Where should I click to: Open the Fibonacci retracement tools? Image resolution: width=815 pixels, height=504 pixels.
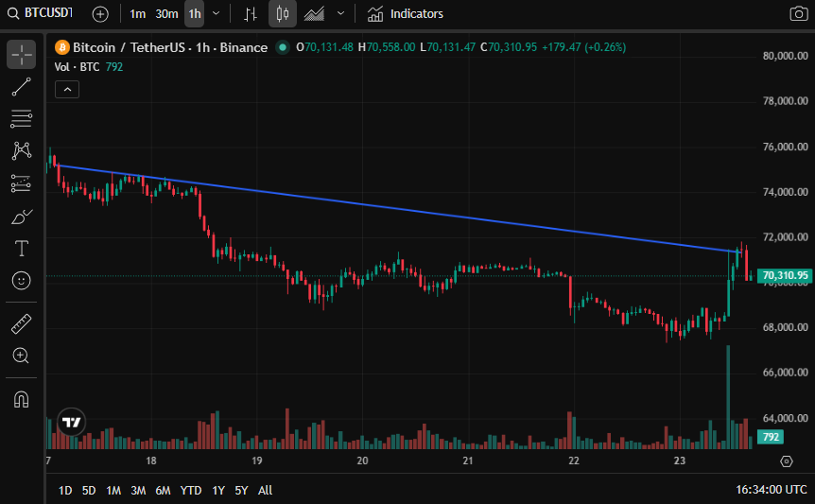click(x=22, y=119)
